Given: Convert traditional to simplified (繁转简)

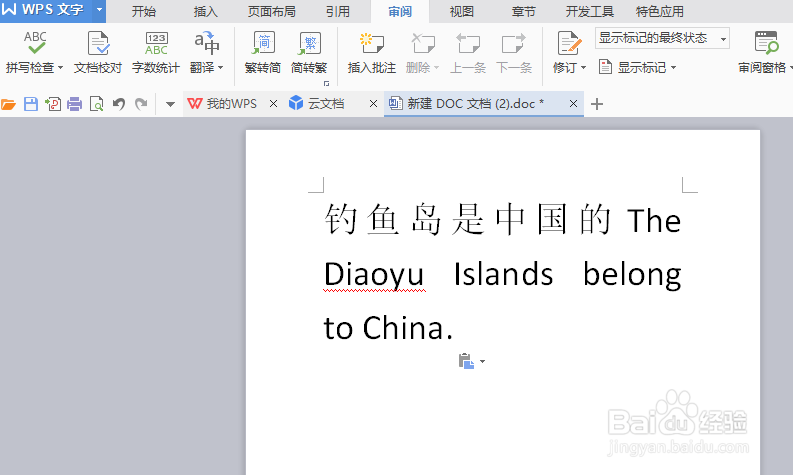Looking at the screenshot, I should [x=262, y=53].
